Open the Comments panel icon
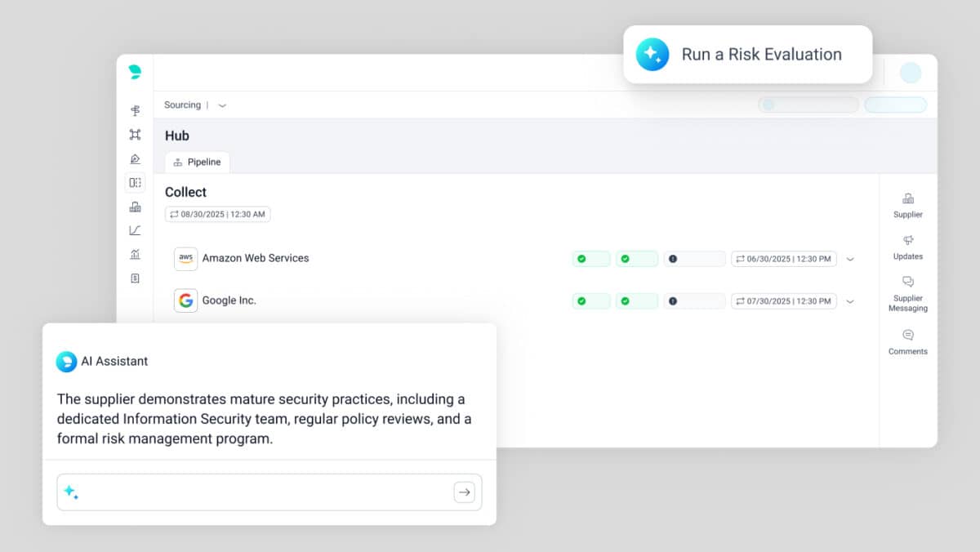 (x=907, y=335)
